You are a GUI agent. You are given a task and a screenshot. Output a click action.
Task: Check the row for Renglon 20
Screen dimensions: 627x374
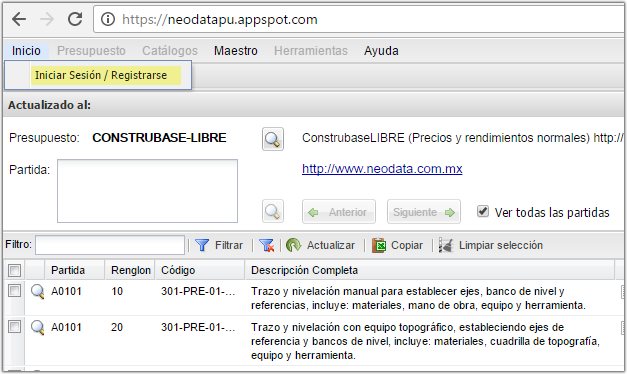(x=14, y=326)
